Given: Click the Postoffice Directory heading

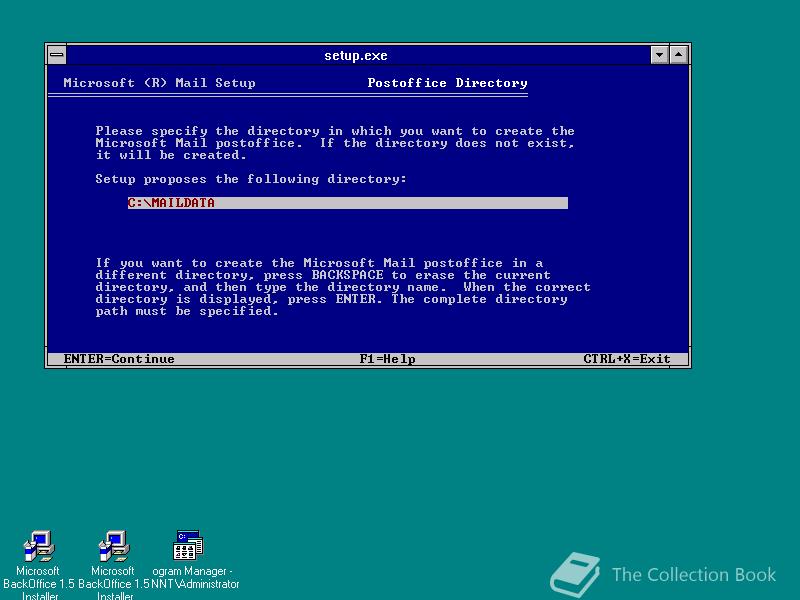Looking at the screenshot, I should 447,83.
